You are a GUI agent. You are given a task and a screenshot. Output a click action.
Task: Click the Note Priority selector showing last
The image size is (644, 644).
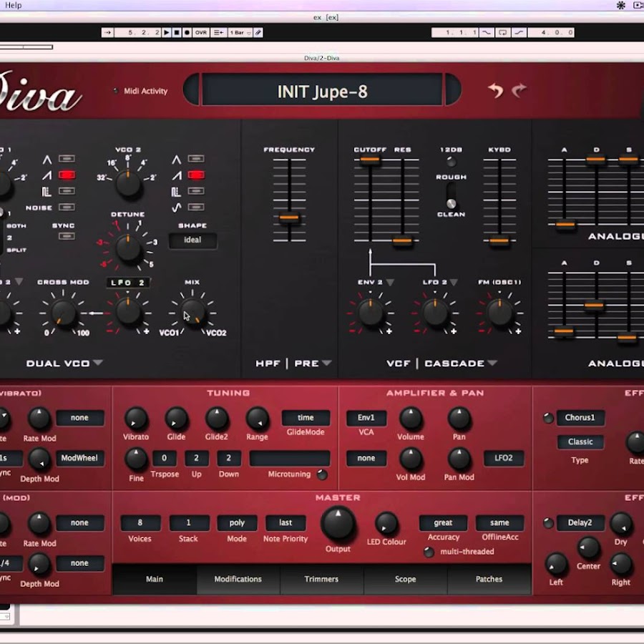tap(286, 523)
